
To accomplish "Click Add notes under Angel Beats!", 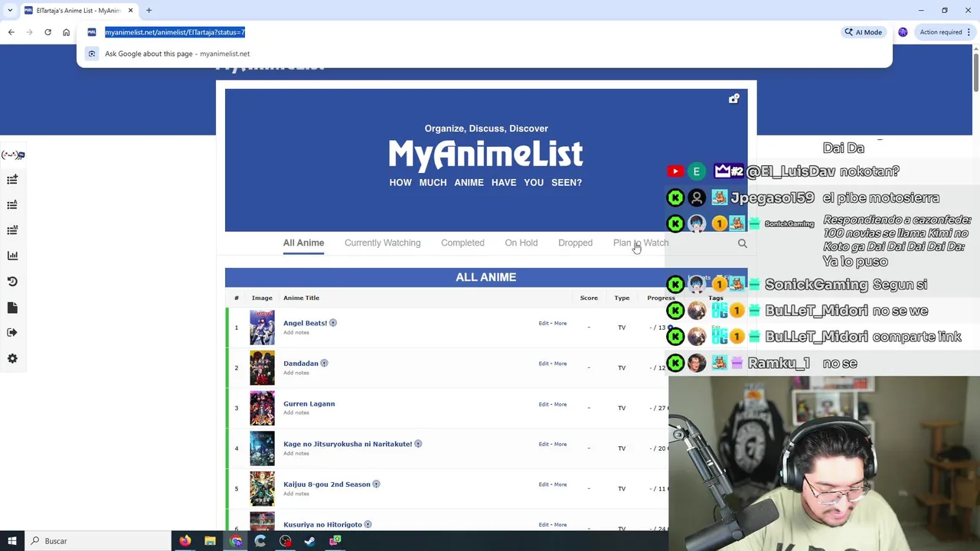I will (296, 332).
